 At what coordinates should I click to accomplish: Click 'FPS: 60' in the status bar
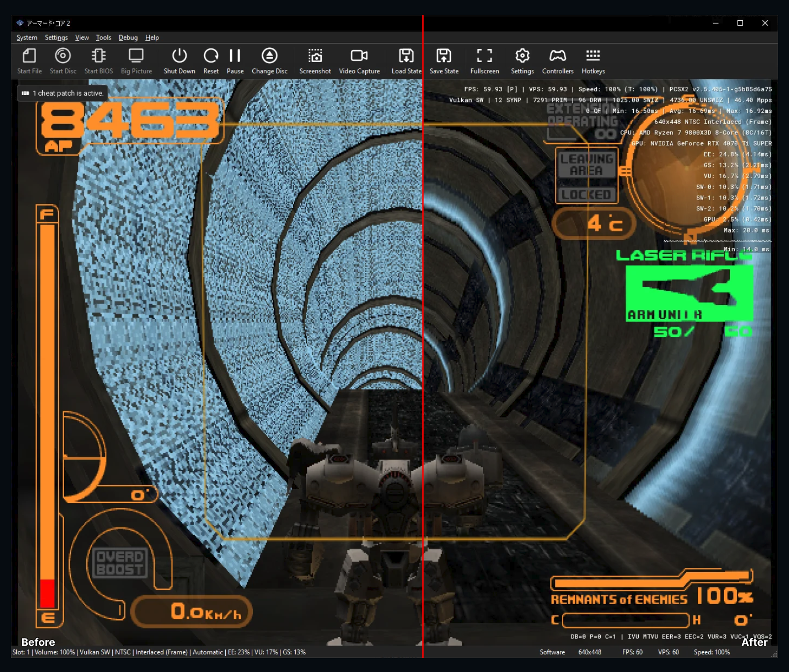click(632, 652)
